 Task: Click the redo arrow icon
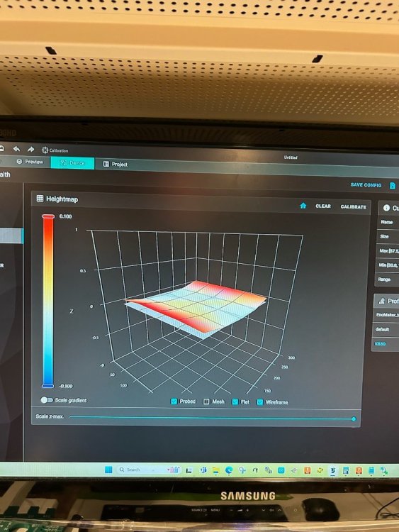click(x=31, y=149)
